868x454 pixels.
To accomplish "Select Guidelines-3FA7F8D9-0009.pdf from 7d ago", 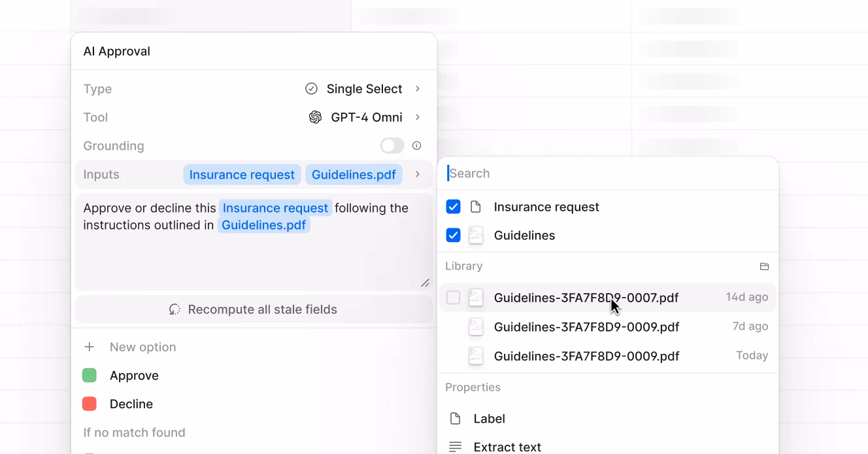I will (608, 327).
